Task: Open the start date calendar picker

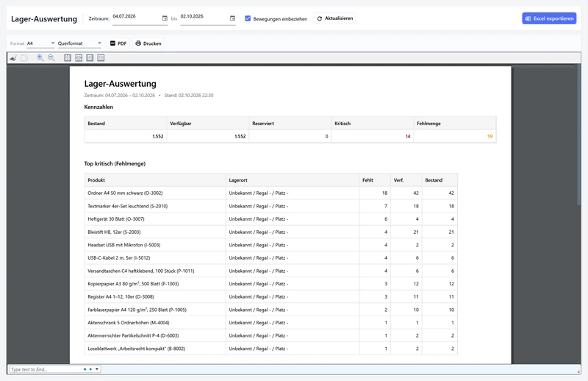Action: [165, 18]
